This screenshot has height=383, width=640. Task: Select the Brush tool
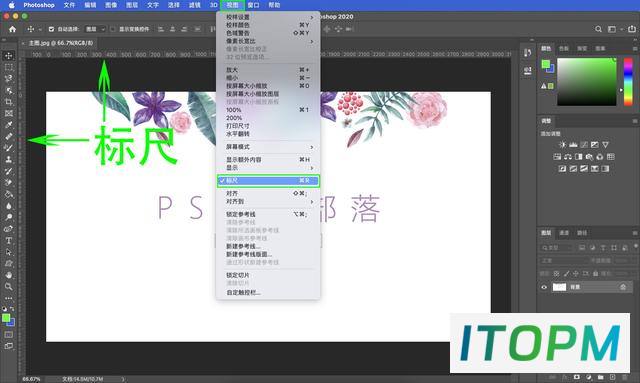pos(9,148)
